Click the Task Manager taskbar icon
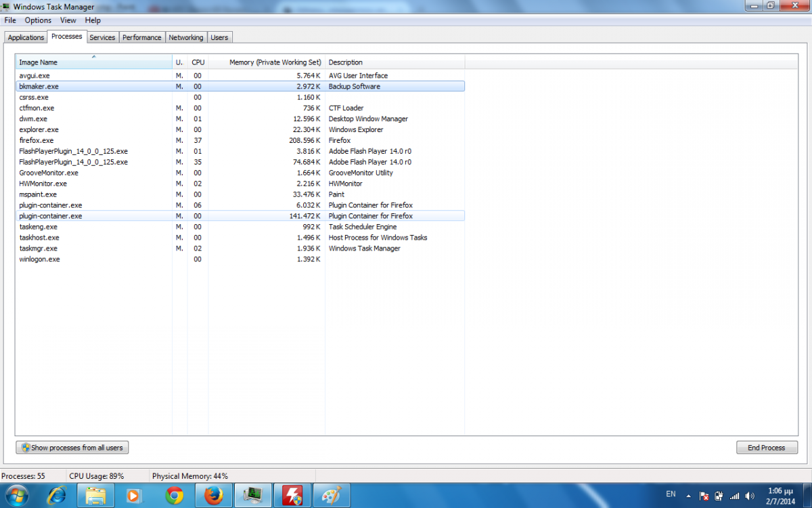Image resolution: width=812 pixels, height=508 pixels. pyautogui.click(x=253, y=495)
